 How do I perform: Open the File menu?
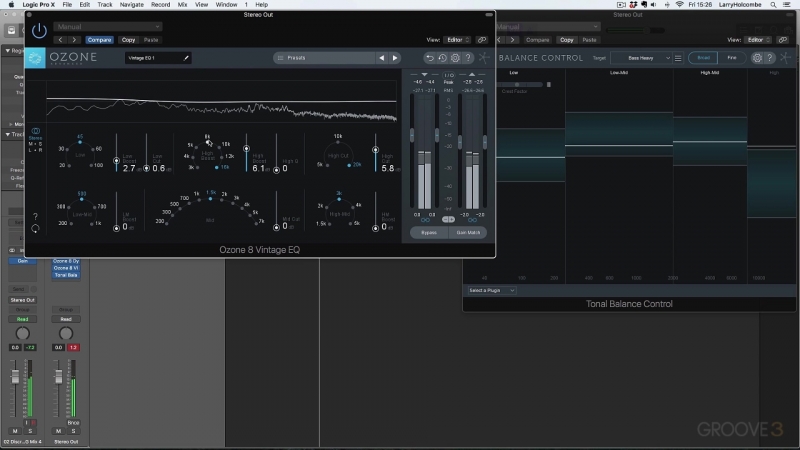(67, 5)
